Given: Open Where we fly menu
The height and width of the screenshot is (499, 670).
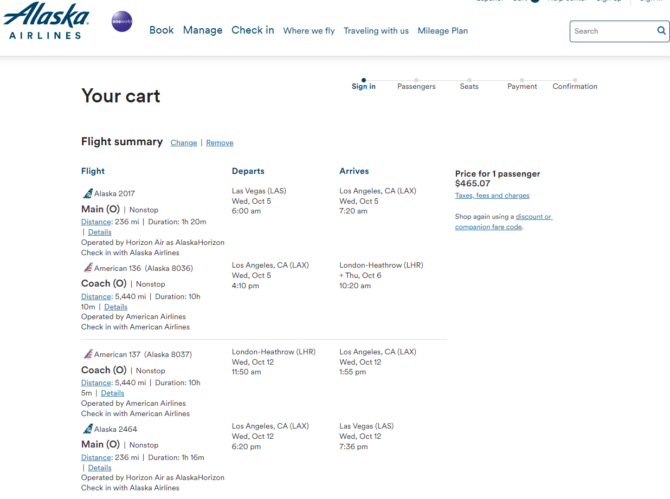Looking at the screenshot, I should coord(309,31).
